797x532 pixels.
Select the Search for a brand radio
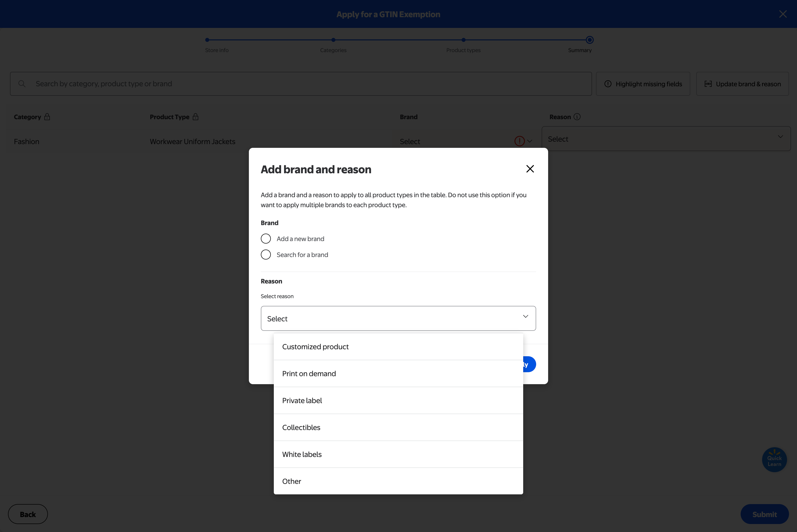pos(266,255)
